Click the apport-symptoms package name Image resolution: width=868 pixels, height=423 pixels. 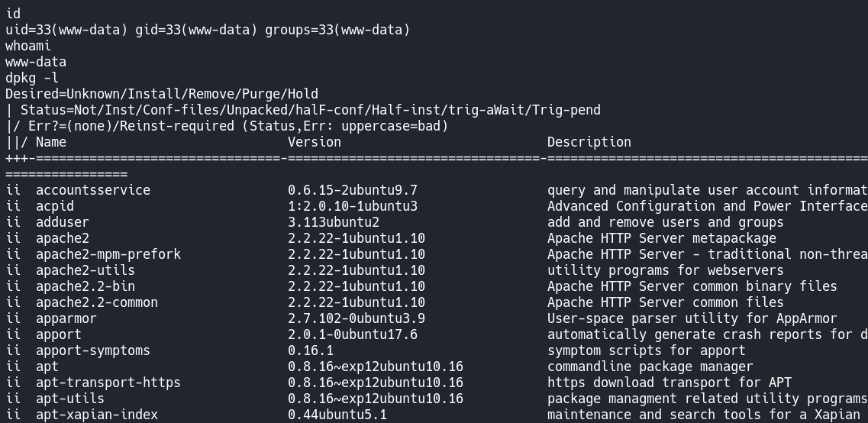pos(93,350)
